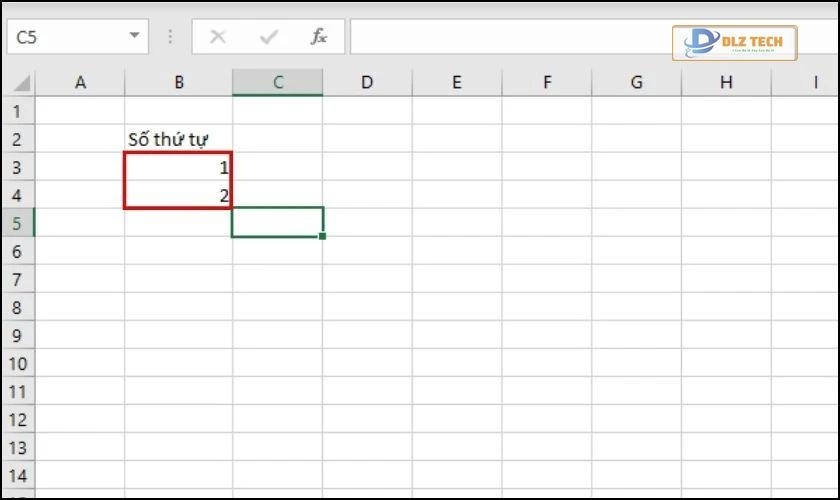Click the Cancel X formula bar icon

coord(217,37)
